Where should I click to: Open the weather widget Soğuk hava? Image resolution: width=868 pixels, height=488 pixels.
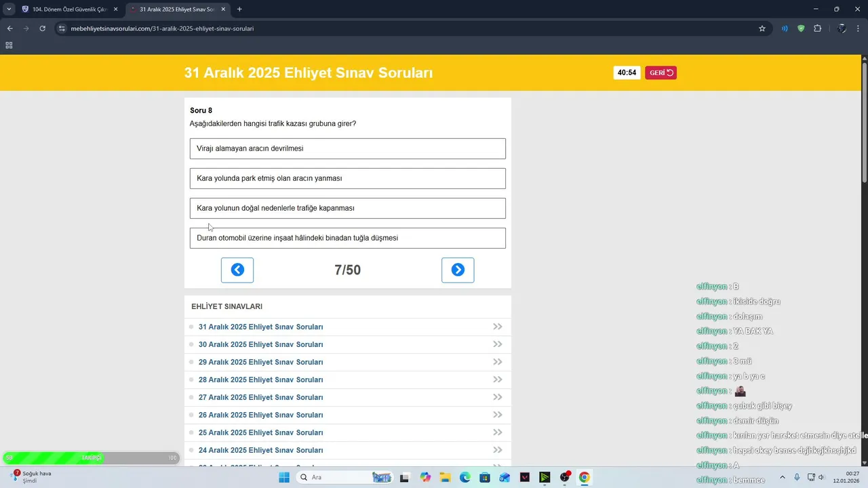pos(33,476)
